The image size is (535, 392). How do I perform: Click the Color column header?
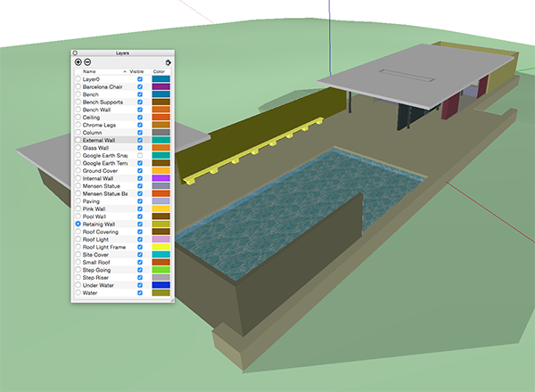coord(159,71)
